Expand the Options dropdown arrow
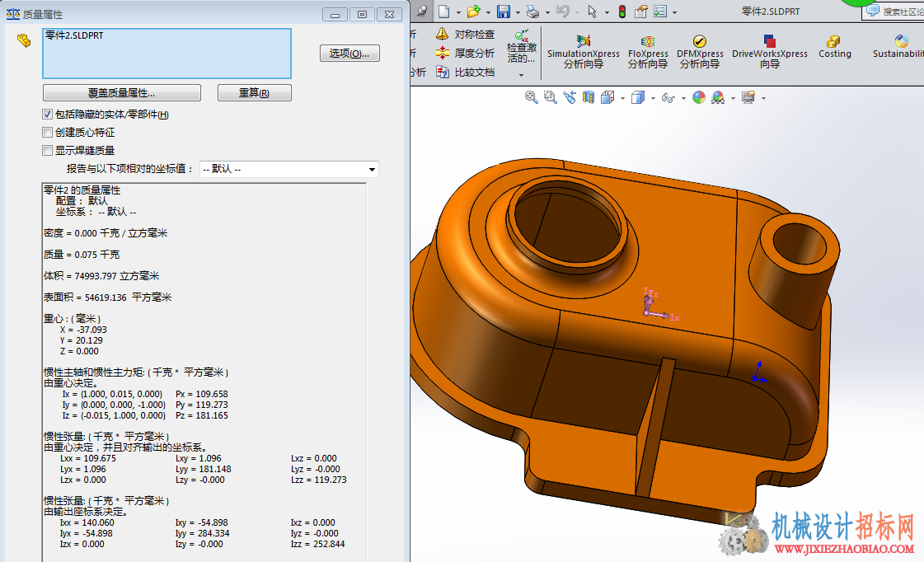Screen dimensions: 924x562 675,12
